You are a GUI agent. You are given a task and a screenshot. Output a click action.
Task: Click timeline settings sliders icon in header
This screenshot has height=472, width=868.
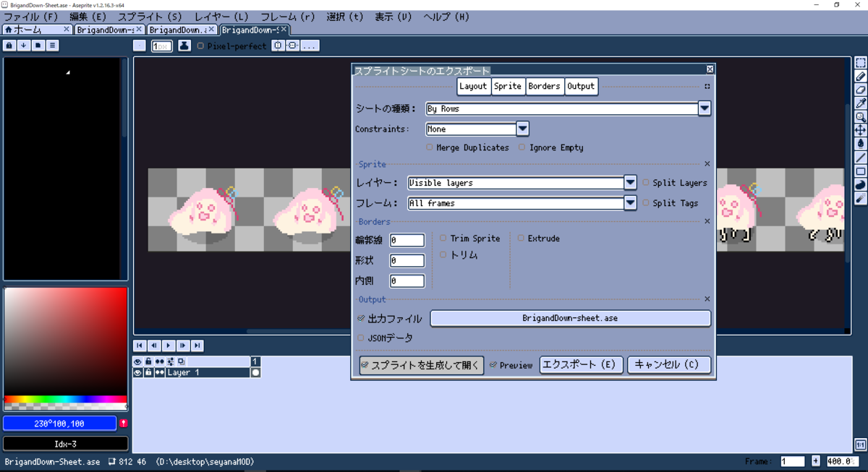click(171, 361)
